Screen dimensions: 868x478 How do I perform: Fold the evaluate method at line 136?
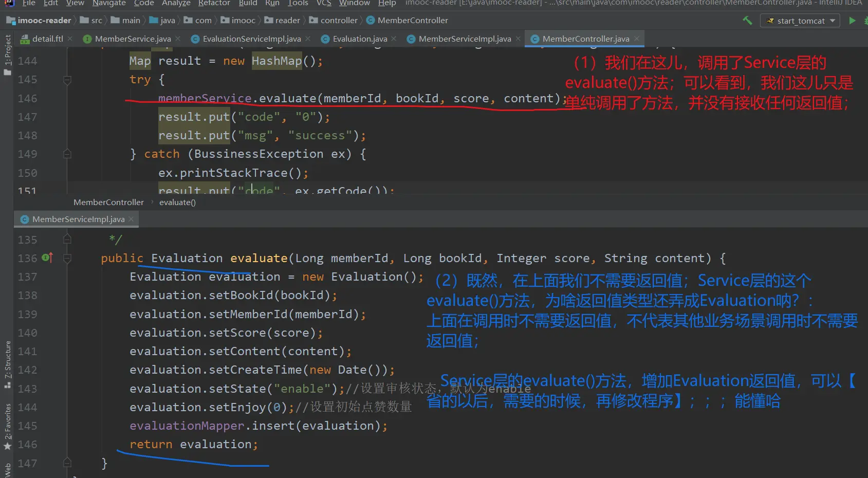click(x=67, y=258)
